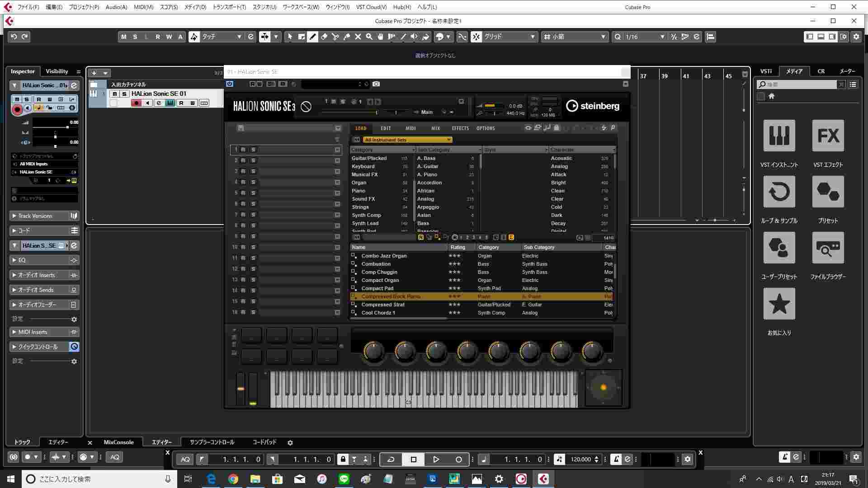Viewport: 868px width, 488px height.
Task: Click the Redo arrow in the project toolbar
Action: click(25, 37)
